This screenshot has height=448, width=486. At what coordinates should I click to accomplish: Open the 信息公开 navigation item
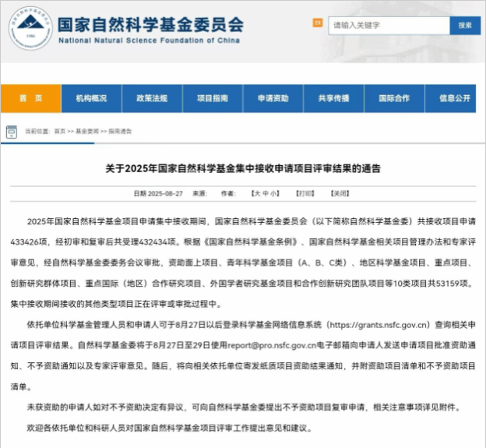pyautogui.click(x=455, y=98)
